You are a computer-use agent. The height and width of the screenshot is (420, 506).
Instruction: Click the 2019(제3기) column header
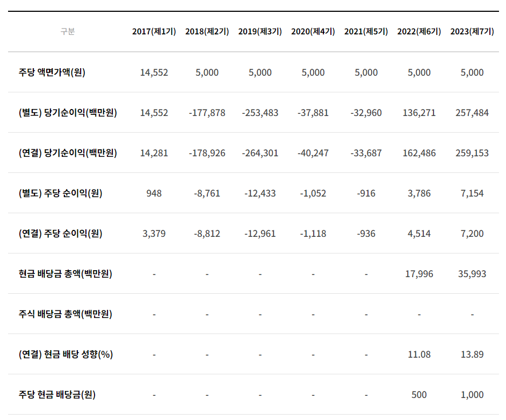click(260, 32)
